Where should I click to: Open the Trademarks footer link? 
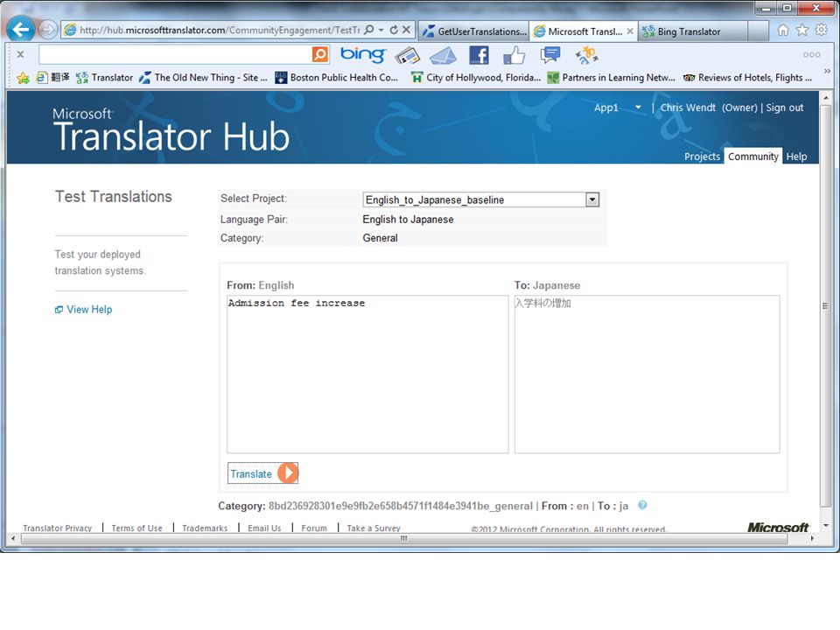pyautogui.click(x=205, y=528)
